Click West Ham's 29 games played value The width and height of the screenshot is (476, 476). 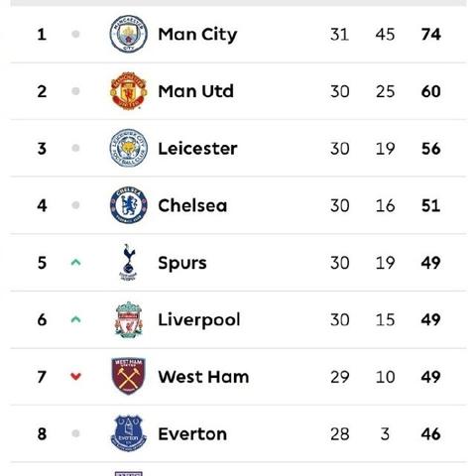pyautogui.click(x=339, y=377)
